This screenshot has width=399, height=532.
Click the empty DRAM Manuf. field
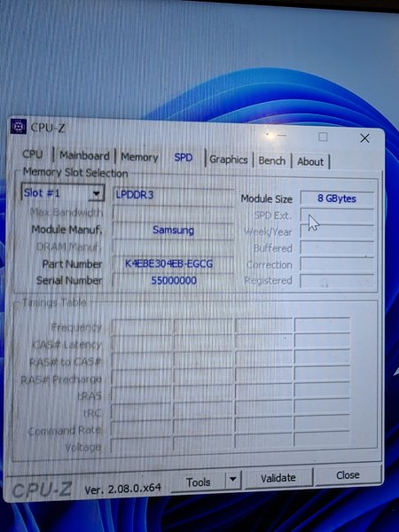tap(173, 246)
